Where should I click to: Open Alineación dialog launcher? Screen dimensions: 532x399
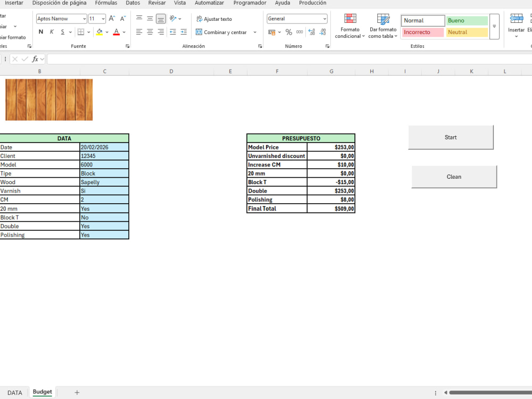point(260,46)
